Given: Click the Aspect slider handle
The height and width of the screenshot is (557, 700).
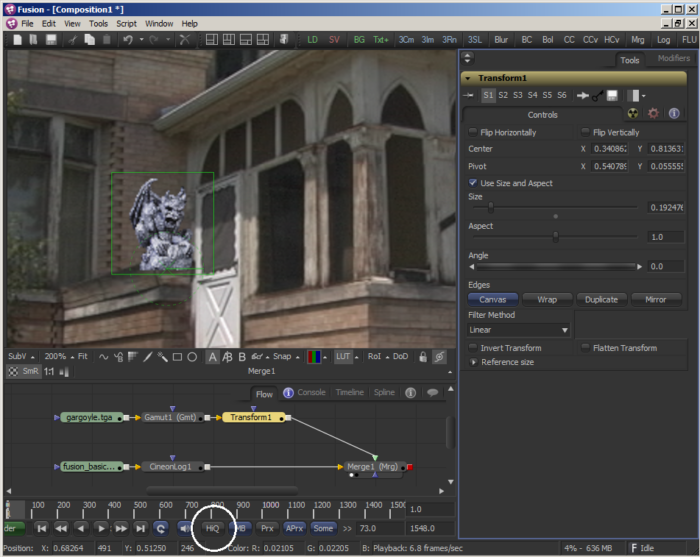Looking at the screenshot, I should pyautogui.click(x=555, y=237).
